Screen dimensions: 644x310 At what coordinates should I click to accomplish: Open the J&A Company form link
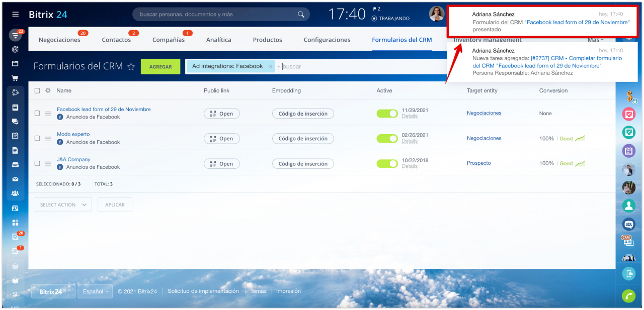(x=73, y=159)
